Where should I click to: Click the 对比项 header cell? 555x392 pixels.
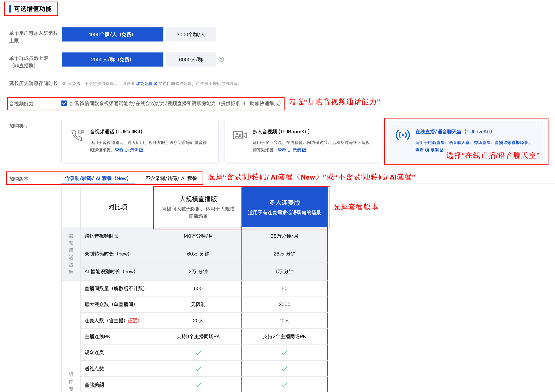pos(118,207)
